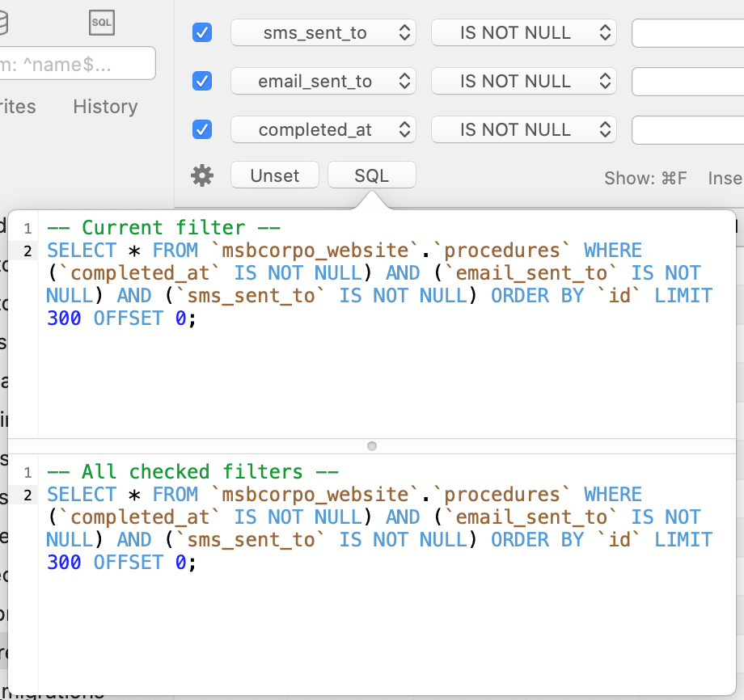This screenshot has height=700, width=744.
Task: Toggle the email_sent_to filter checkbox
Action: pos(201,81)
